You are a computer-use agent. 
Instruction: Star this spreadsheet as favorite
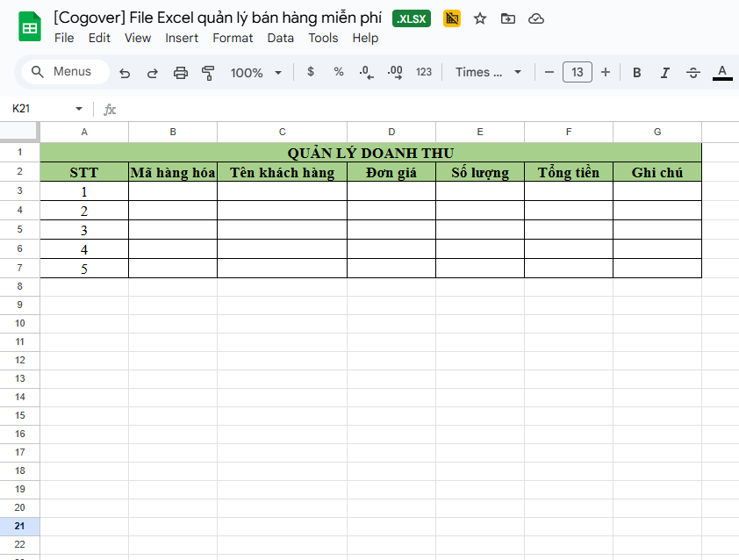479,18
